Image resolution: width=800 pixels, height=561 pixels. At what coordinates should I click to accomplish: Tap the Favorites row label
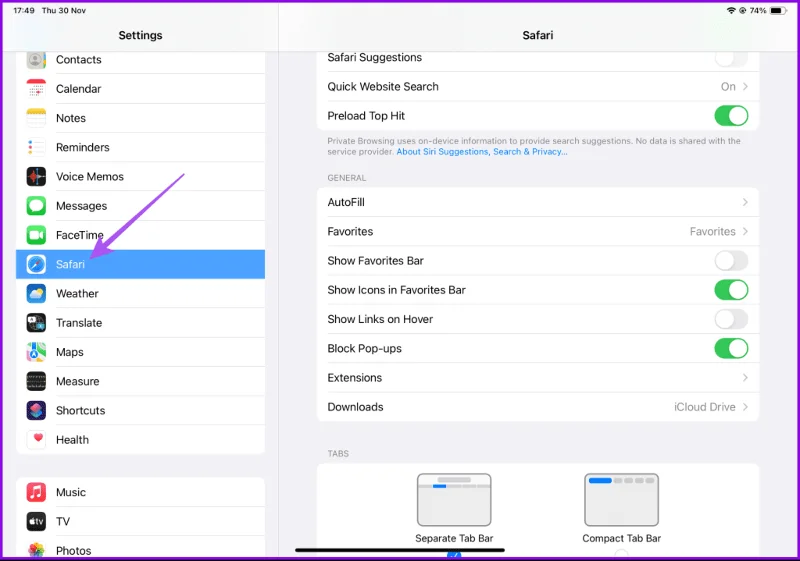[350, 232]
